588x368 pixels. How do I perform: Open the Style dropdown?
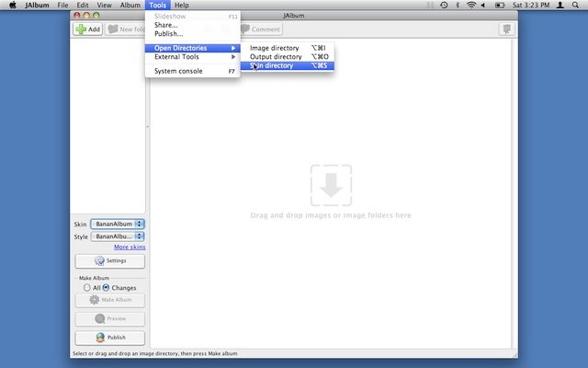[x=118, y=236]
